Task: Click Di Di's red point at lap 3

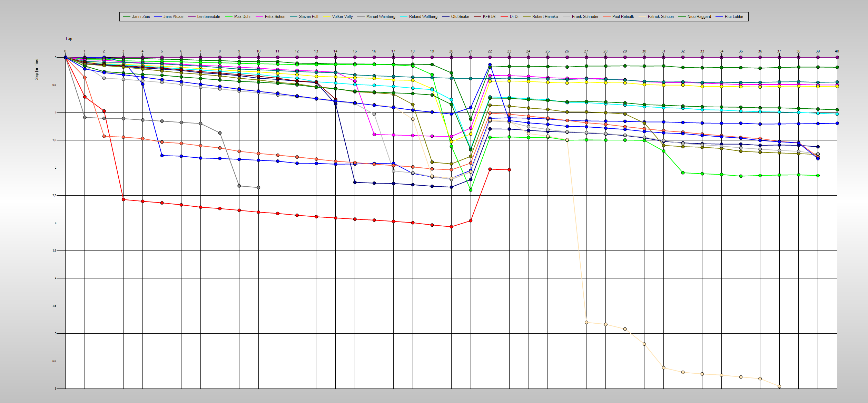Action: [x=124, y=199]
